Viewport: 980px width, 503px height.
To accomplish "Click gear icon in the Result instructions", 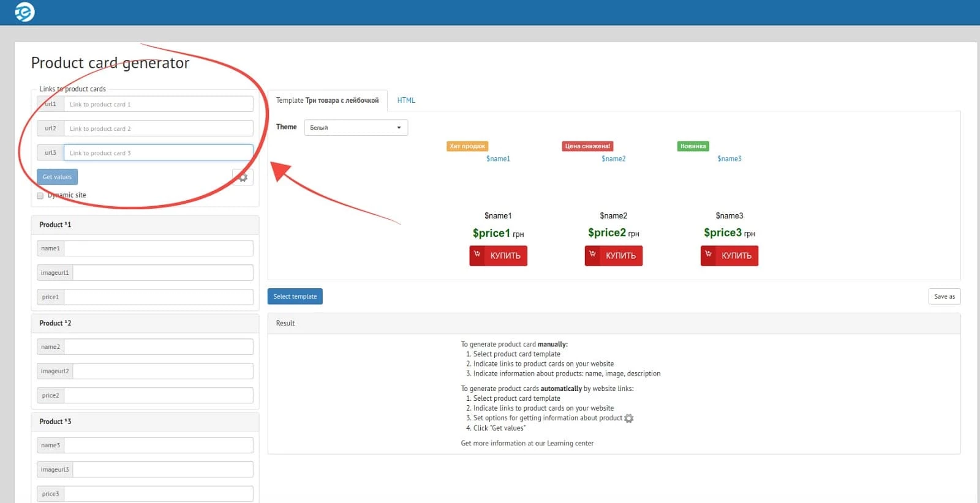I will click(x=629, y=419).
